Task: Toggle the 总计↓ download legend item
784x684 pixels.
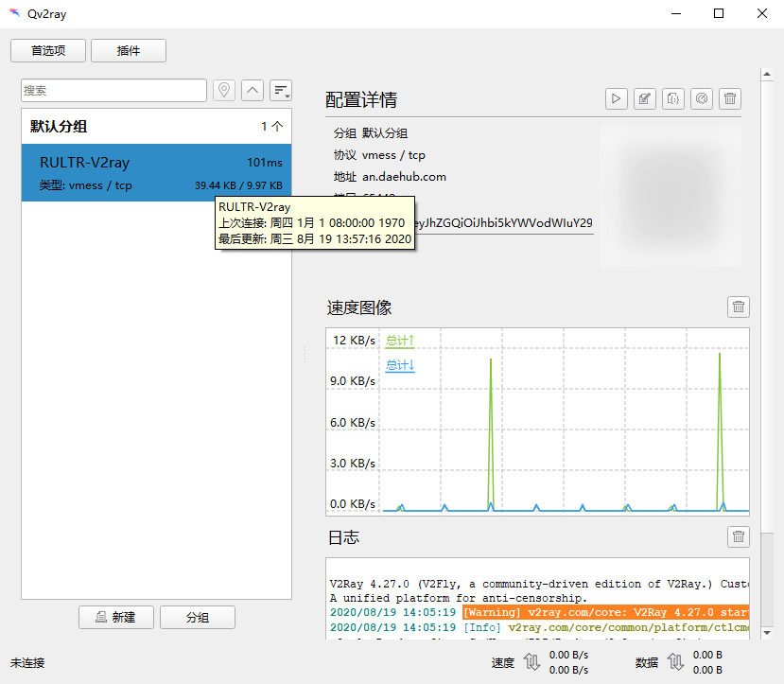Action: [x=400, y=365]
